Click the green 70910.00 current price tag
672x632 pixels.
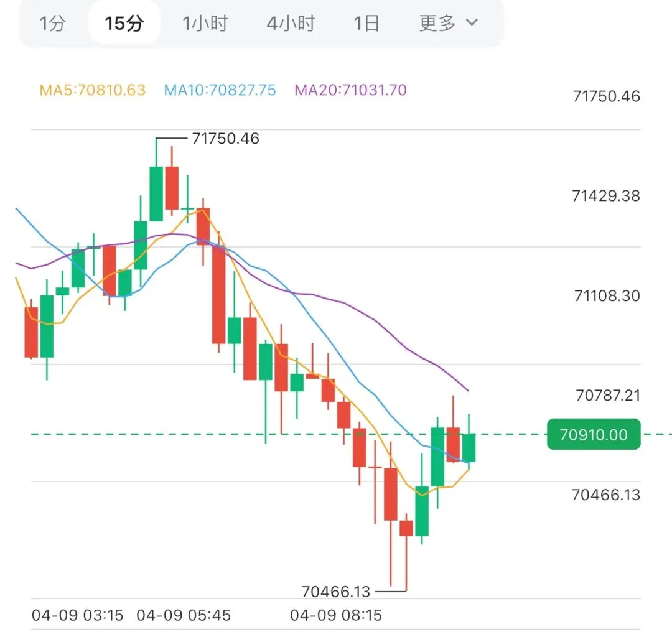pyautogui.click(x=594, y=435)
